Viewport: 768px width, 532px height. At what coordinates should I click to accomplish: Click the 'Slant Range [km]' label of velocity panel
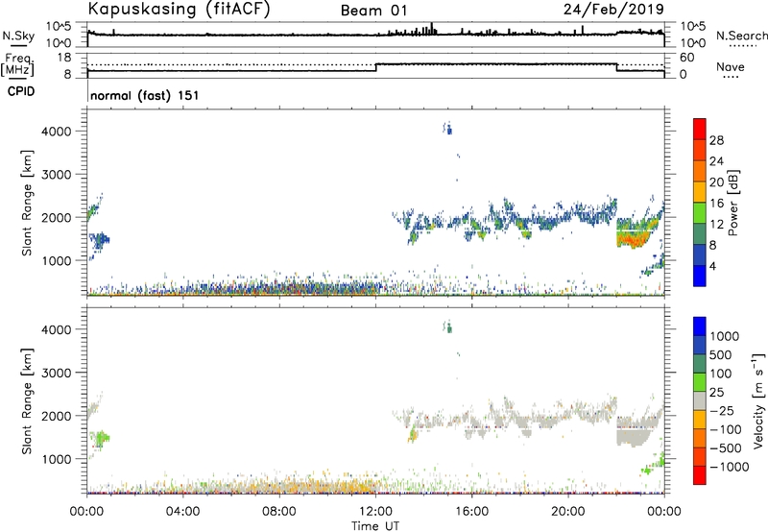pyautogui.click(x=27, y=401)
